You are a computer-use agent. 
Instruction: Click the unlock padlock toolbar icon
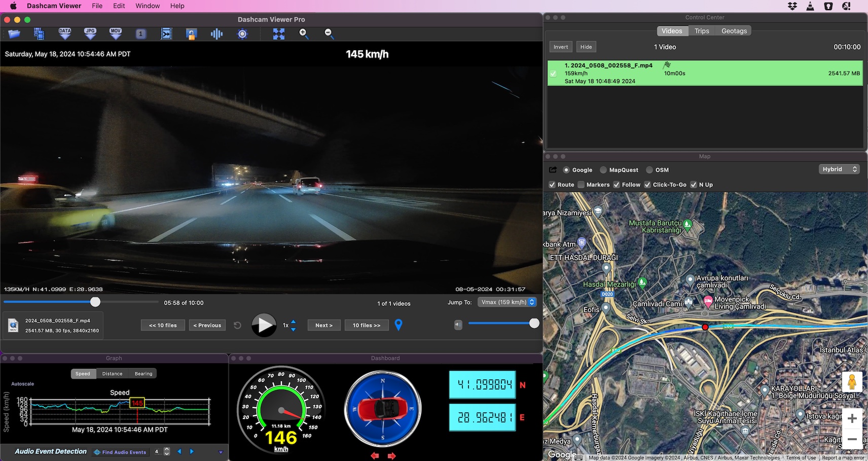[191, 34]
